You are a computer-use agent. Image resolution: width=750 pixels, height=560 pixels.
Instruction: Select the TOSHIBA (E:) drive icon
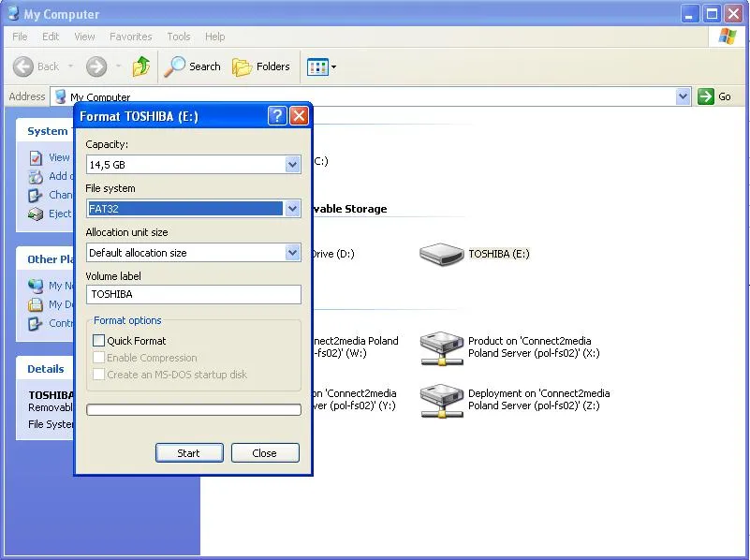(x=441, y=254)
